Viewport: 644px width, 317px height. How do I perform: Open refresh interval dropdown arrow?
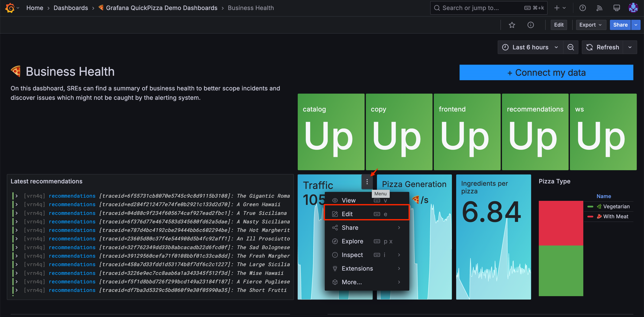tap(630, 47)
